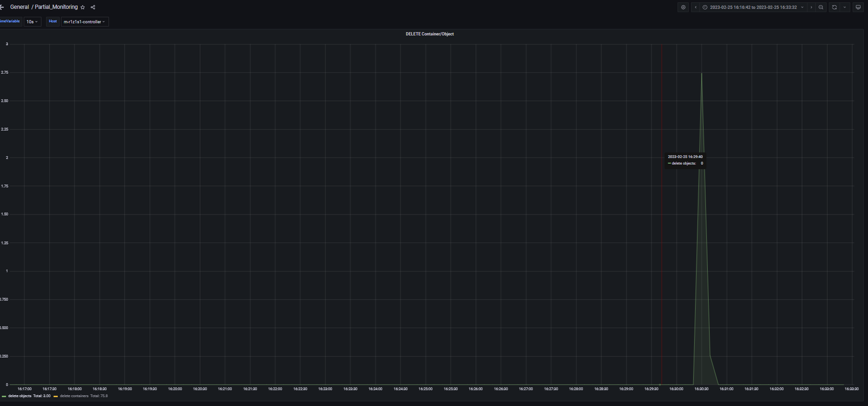
Task: Refresh the dashboard
Action: tap(834, 7)
